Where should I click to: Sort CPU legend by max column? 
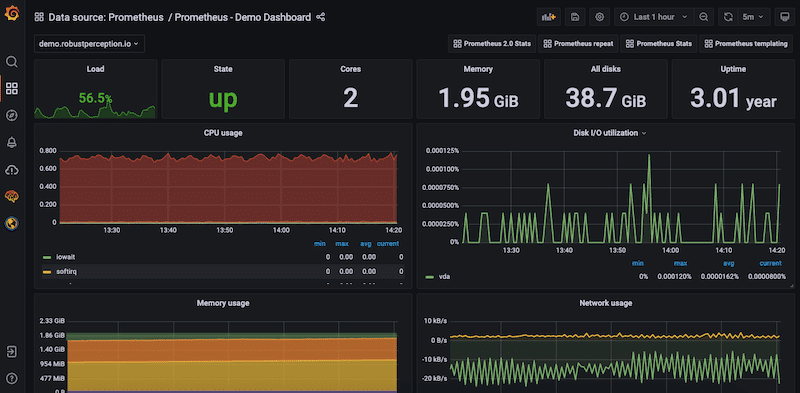point(341,244)
